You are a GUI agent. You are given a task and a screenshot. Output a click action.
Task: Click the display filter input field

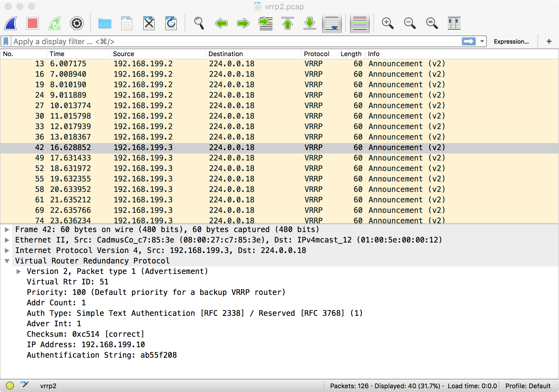tap(233, 42)
